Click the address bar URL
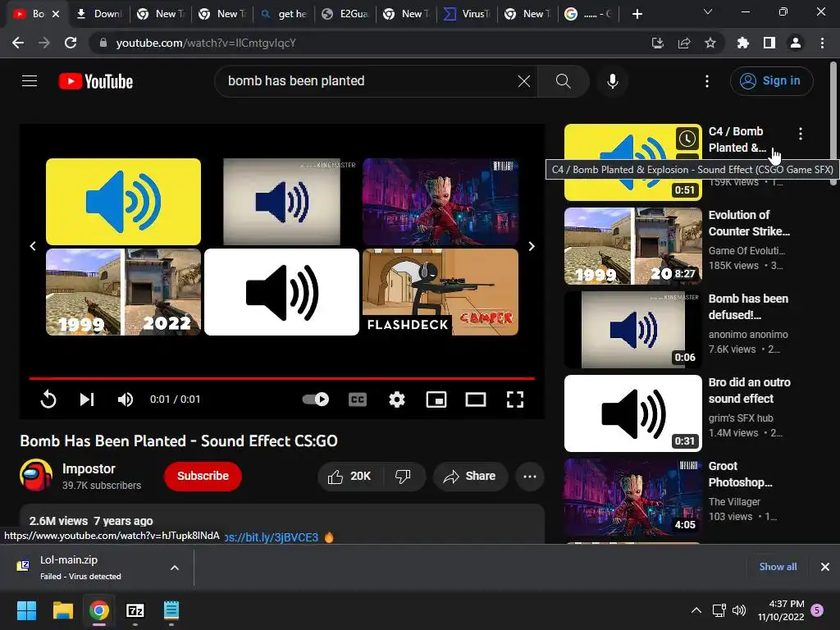The width and height of the screenshot is (840, 630). coord(206,43)
